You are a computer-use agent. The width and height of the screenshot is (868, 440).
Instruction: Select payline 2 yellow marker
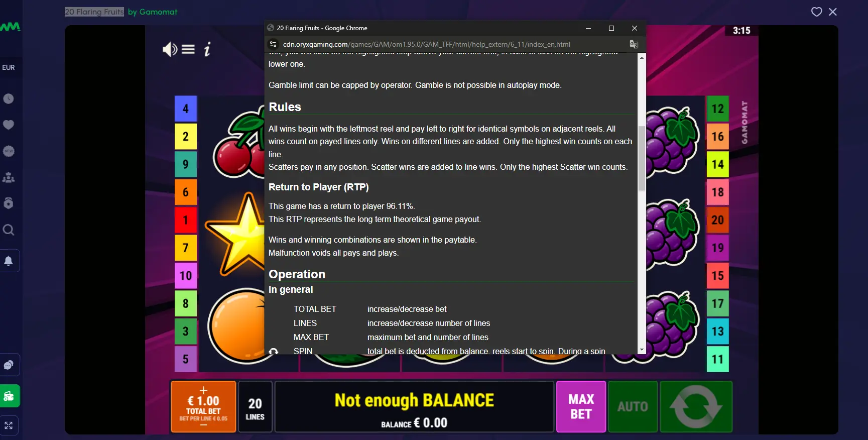click(x=186, y=137)
